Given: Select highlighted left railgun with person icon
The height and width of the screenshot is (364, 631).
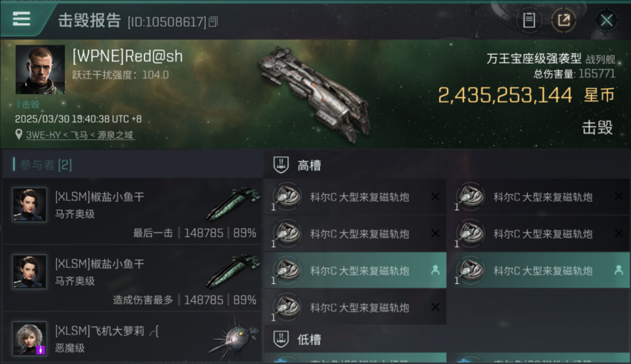Looking at the screenshot, I should (355, 270).
